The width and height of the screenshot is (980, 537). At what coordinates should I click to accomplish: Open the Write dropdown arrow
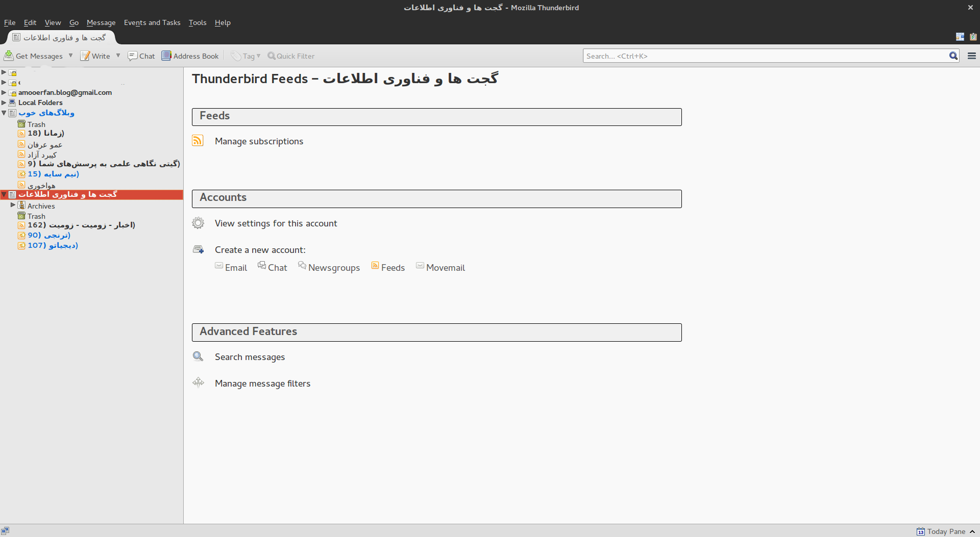coord(118,56)
